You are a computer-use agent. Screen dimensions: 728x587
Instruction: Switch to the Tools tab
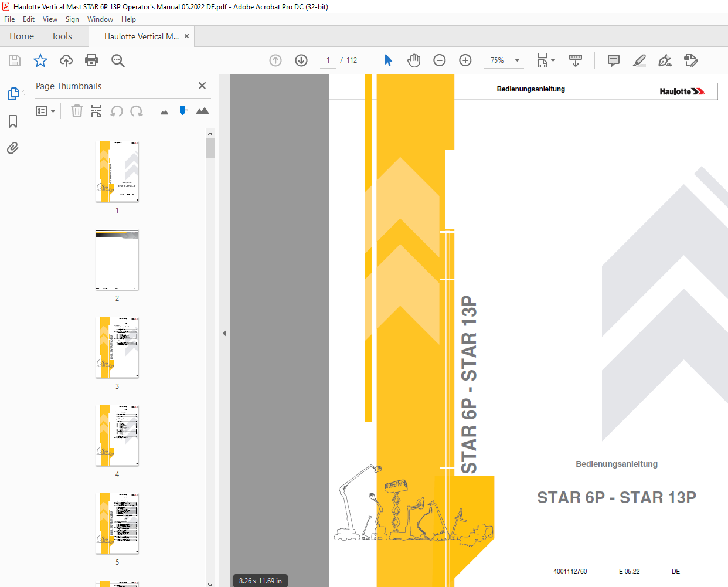[x=62, y=36]
